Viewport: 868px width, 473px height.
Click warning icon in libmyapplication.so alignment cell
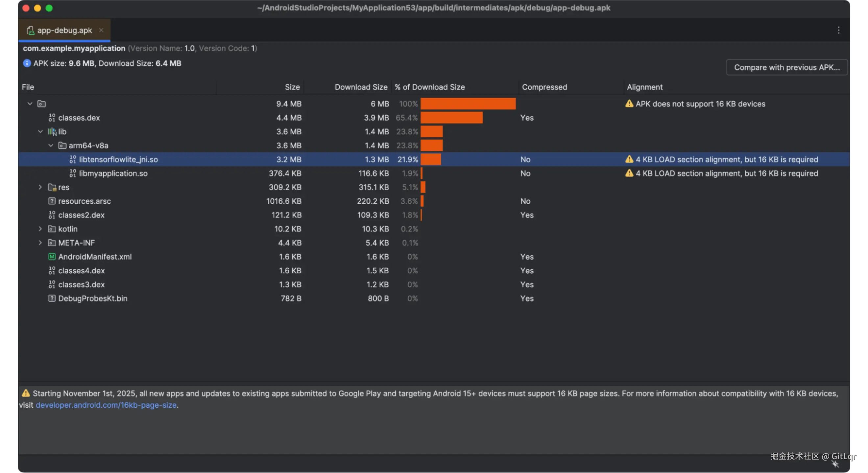coord(629,173)
